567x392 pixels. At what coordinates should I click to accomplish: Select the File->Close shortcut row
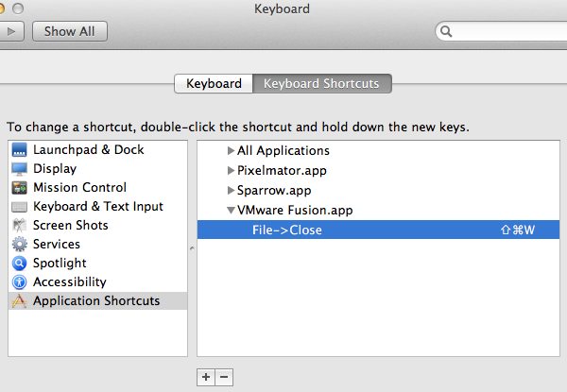378,230
